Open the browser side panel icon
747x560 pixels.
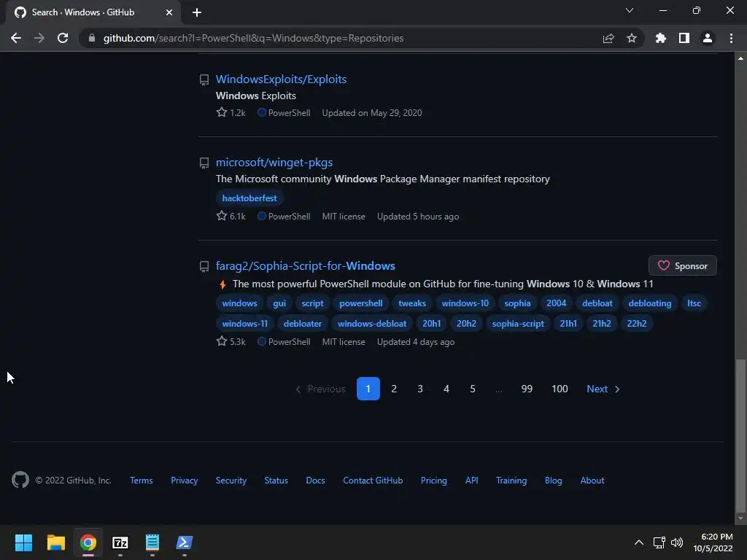684,38
